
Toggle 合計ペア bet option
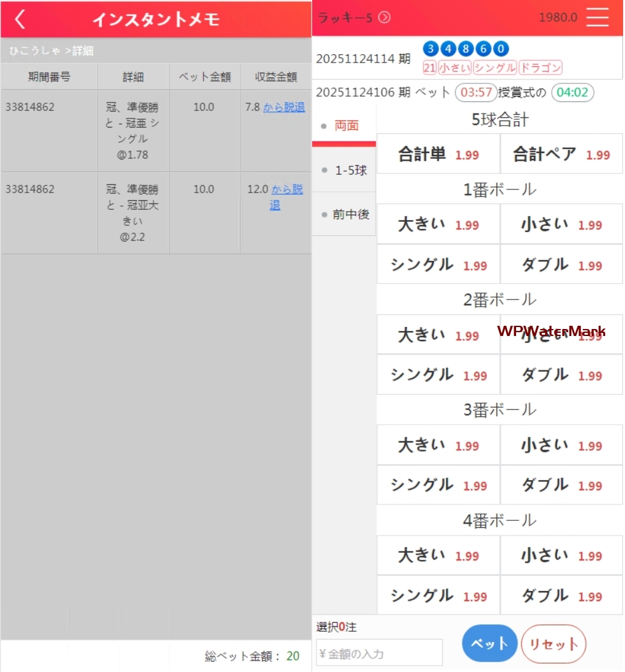(561, 154)
